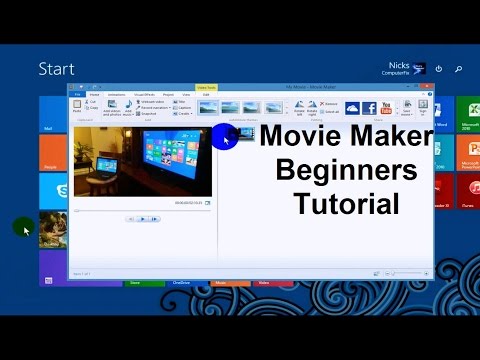The image size is (480, 360).
Task: Open the Edit tab under Video Tools
Action: coord(206,95)
